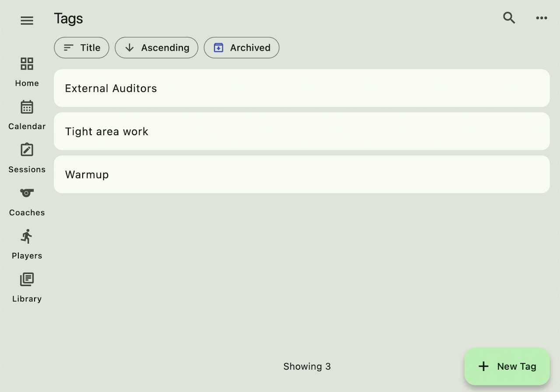Click the search magnifier icon
The image size is (560, 392).
pyautogui.click(x=509, y=18)
